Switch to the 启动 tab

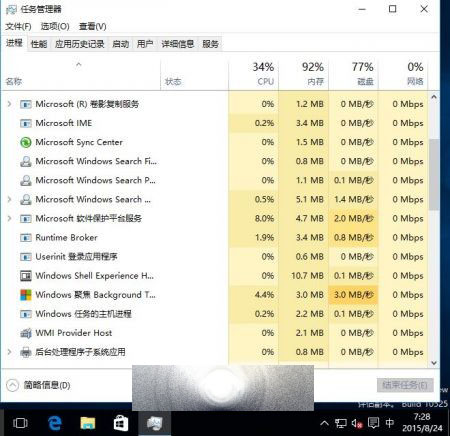[120, 44]
